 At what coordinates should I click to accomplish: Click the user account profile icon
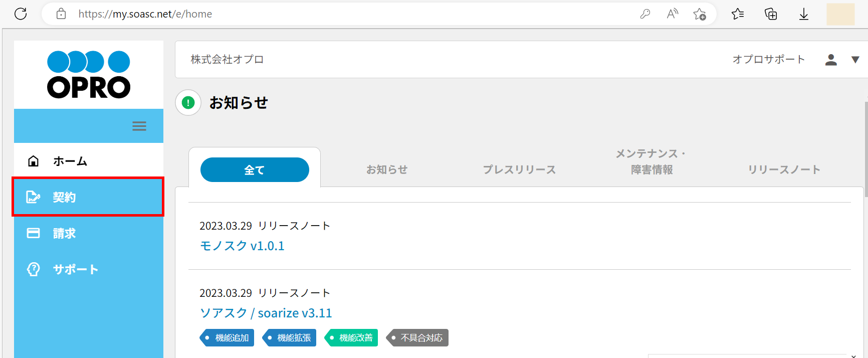[831, 60]
